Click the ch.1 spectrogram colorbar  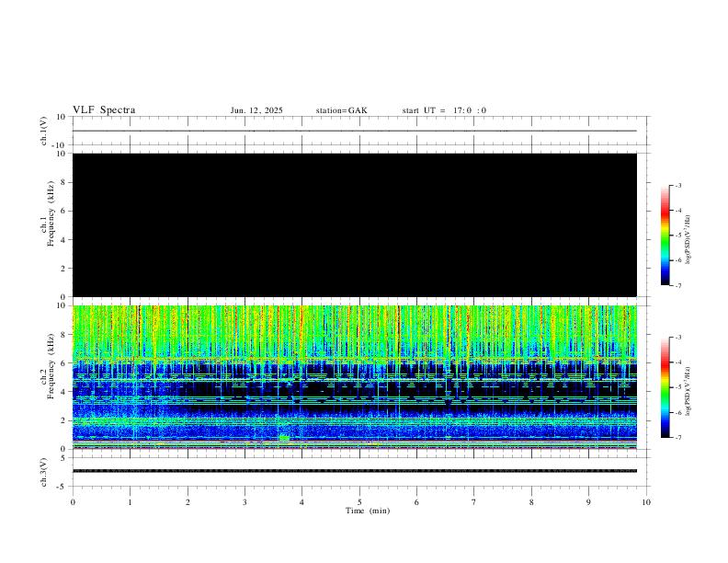[665, 236]
